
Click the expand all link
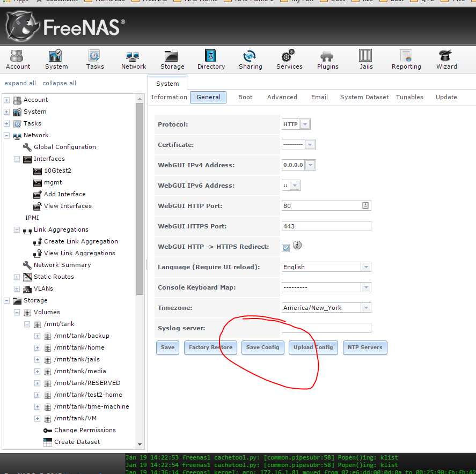20,83
